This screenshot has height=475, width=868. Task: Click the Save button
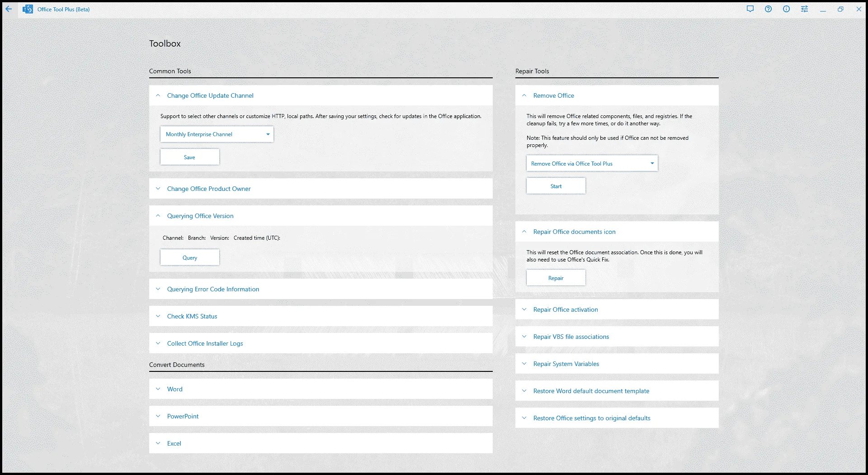pyautogui.click(x=190, y=157)
